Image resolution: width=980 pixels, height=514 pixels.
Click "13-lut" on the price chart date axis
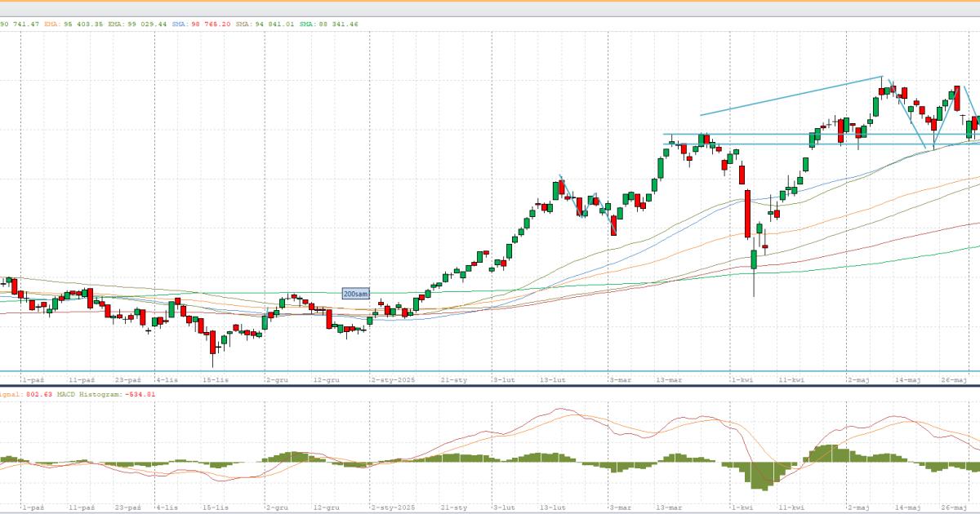click(554, 380)
